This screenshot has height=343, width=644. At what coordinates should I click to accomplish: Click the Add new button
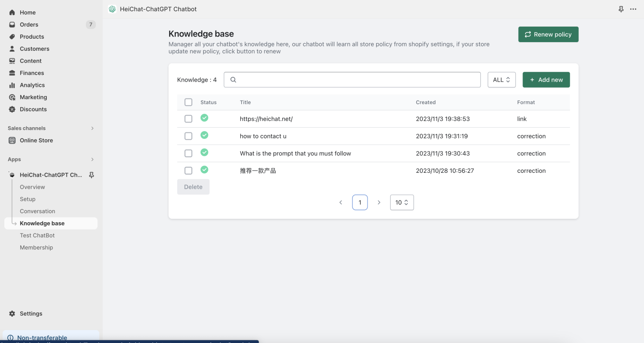(x=546, y=80)
